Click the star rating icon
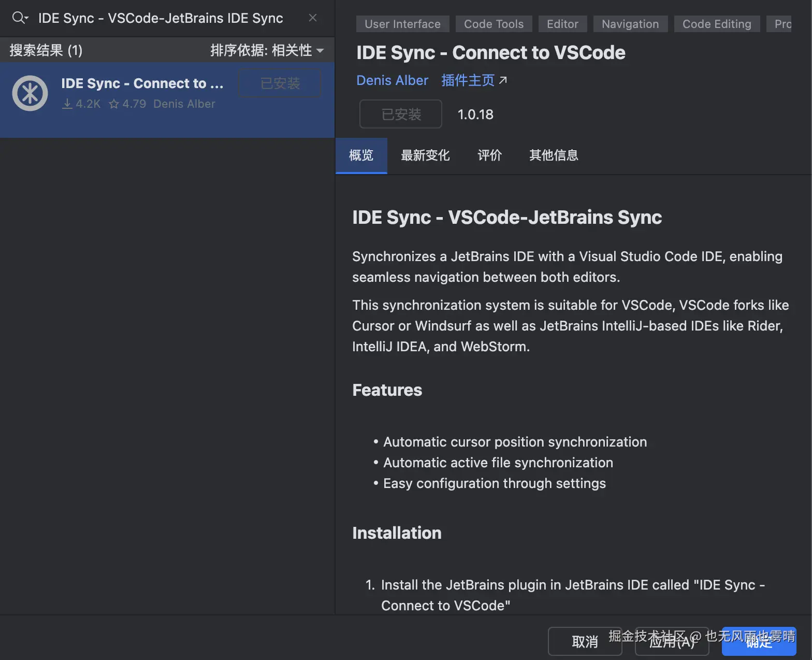 click(114, 104)
